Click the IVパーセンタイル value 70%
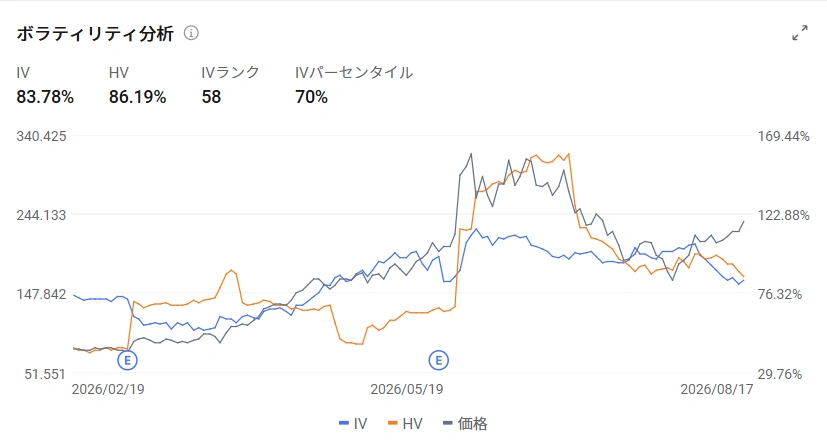Viewport: 827px width, 442px height. coord(311,97)
